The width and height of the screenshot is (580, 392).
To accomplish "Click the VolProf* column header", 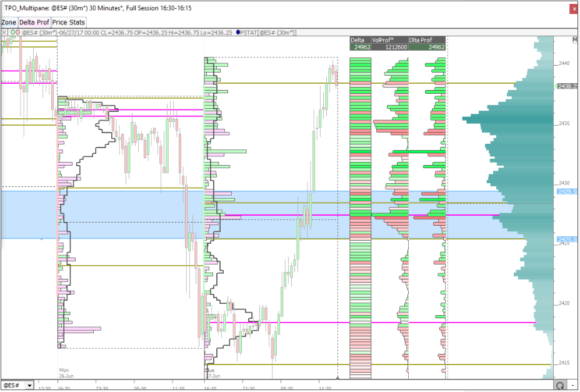I will coord(389,39).
